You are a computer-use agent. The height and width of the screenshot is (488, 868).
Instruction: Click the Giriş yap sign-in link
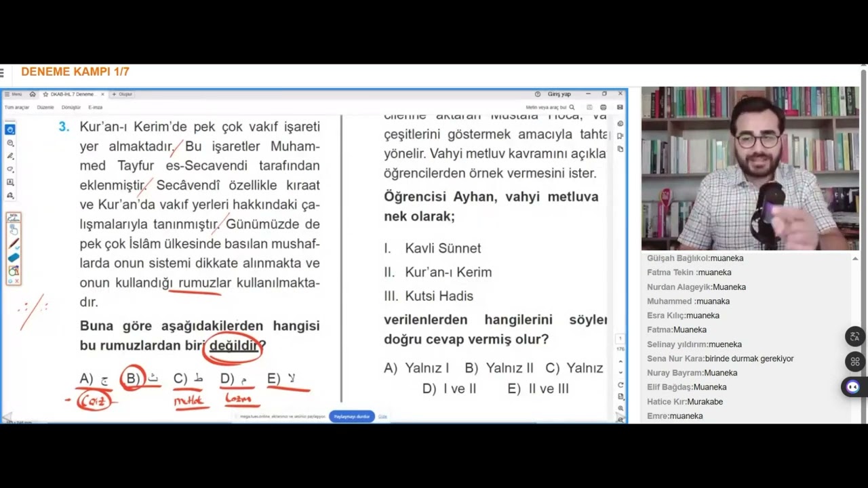[559, 94]
